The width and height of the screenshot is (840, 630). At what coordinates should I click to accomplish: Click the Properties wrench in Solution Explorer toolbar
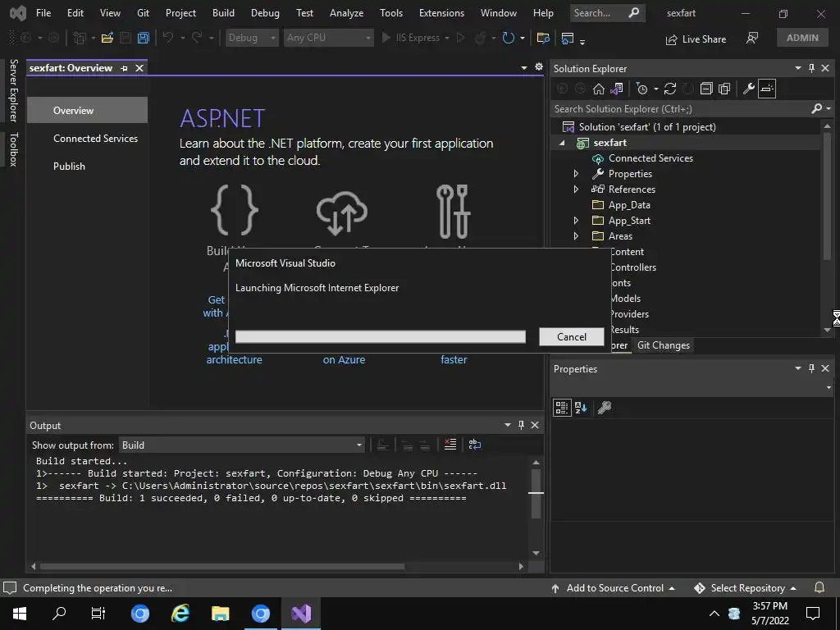[x=749, y=89]
